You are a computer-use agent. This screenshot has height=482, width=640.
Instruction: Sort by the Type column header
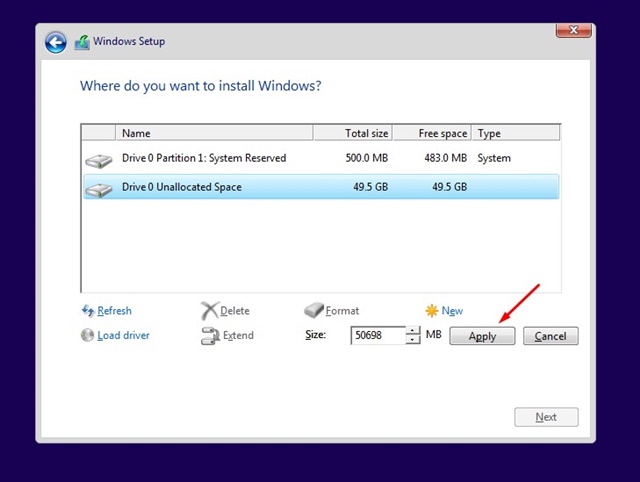pyautogui.click(x=516, y=133)
